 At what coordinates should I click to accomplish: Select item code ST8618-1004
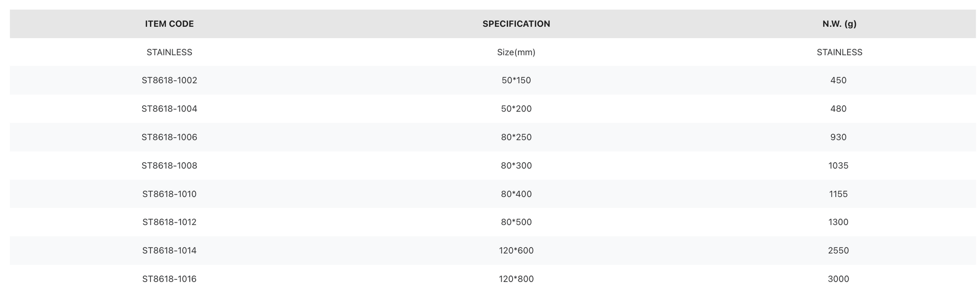(169, 109)
